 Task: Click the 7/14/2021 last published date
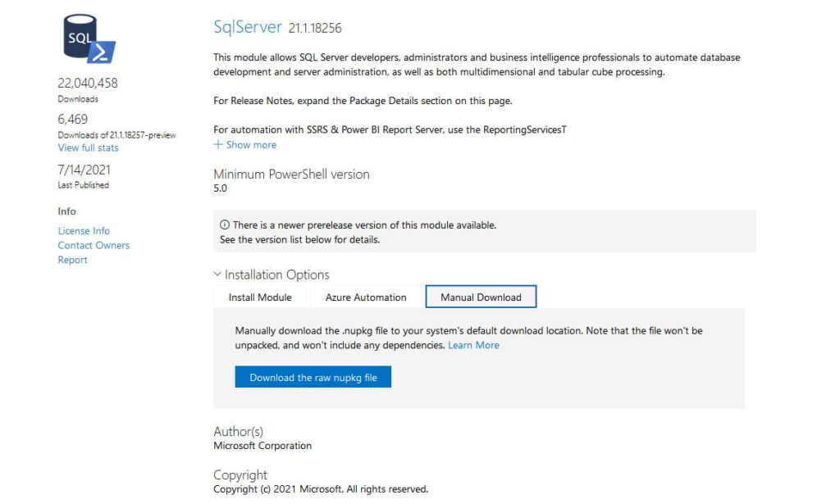coord(84,170)
